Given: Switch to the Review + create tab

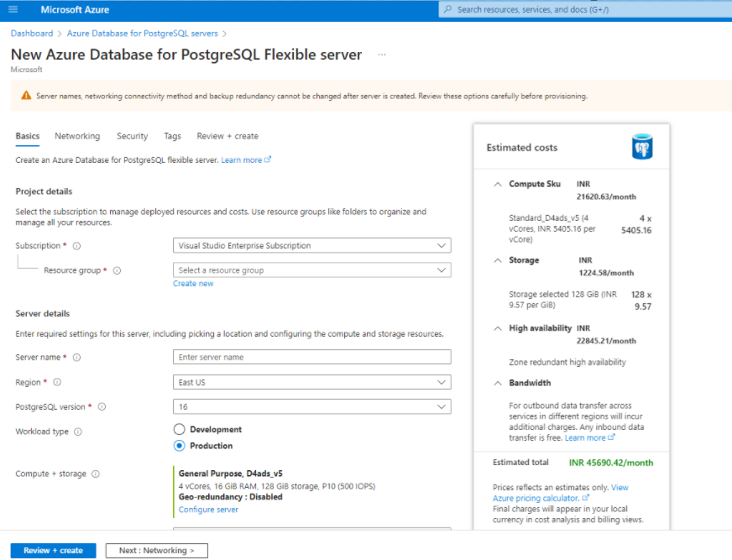Looking at the screenshot, I should (227, 136).
